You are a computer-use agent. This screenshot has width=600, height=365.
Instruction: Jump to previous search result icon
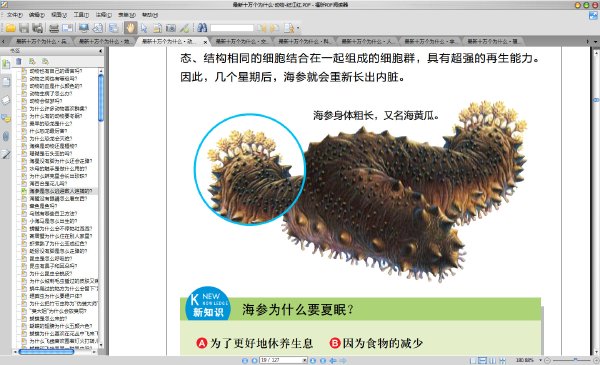[262, 28]
